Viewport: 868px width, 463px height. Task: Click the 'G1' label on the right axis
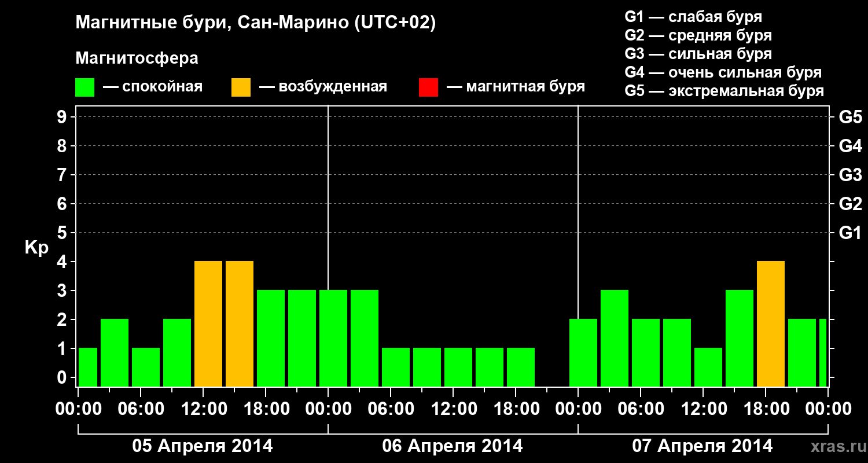tap(851, 233)
